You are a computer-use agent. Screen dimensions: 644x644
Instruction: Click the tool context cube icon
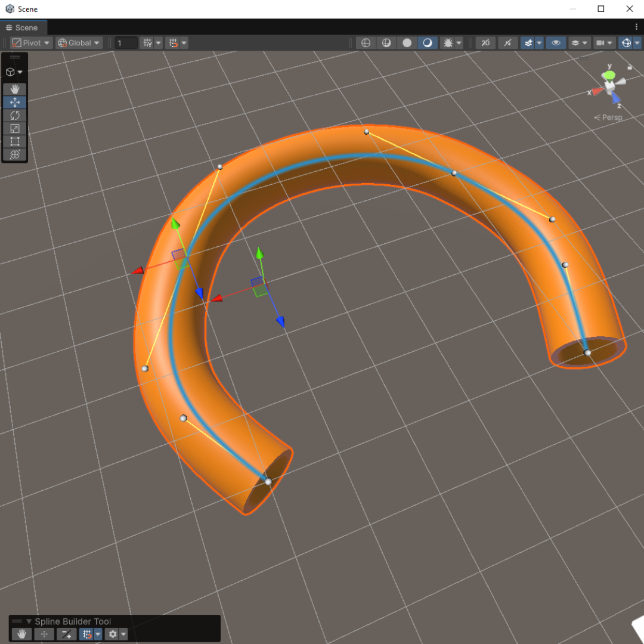(10, 72)
